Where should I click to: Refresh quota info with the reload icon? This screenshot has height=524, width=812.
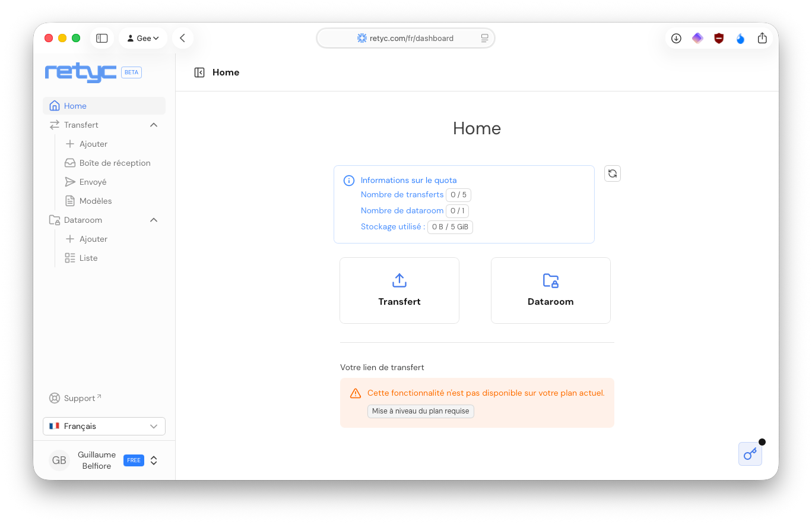pyautogui.click(x=613, y=173)
